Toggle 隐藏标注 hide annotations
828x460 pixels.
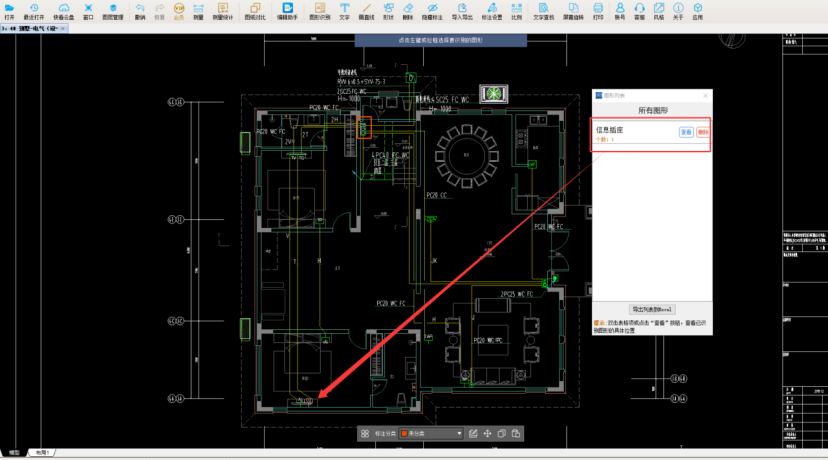pos(430,10)
